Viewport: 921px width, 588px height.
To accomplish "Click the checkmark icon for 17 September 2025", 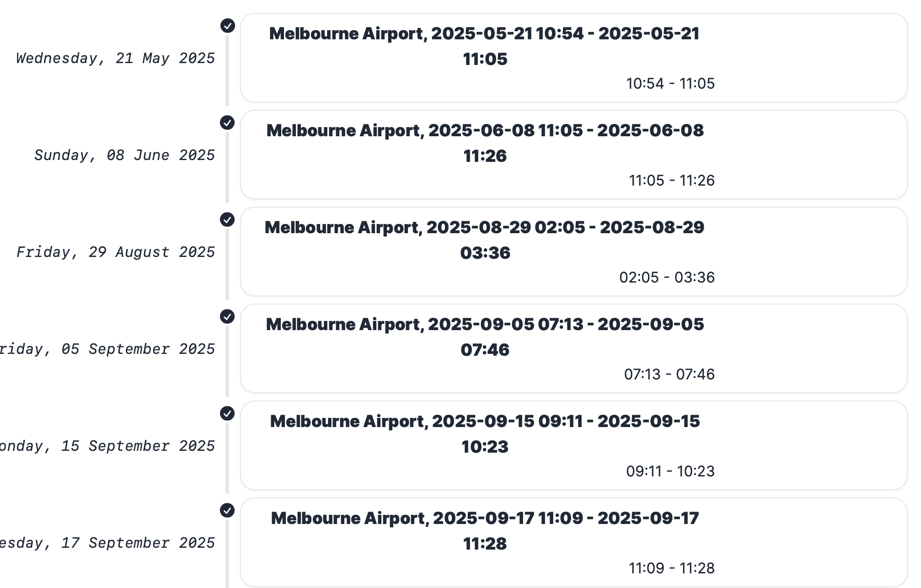I will coord(227,510).
